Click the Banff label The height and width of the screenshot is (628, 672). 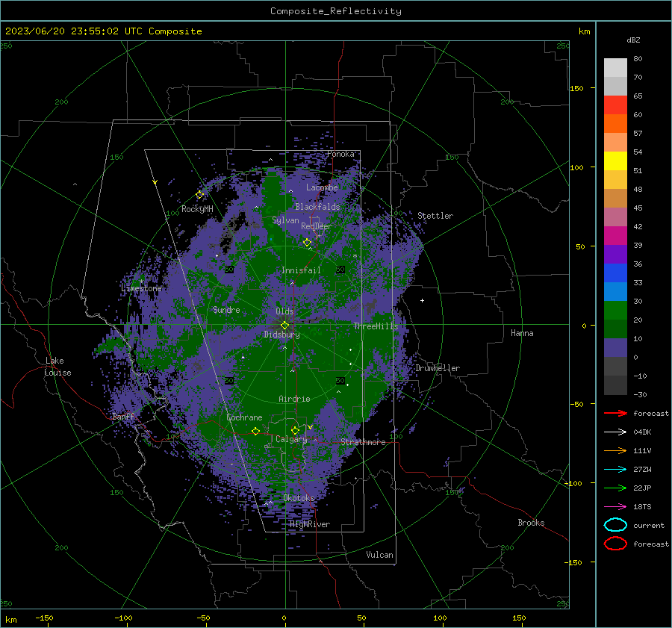pyautogui.click(x=122, y=417)
